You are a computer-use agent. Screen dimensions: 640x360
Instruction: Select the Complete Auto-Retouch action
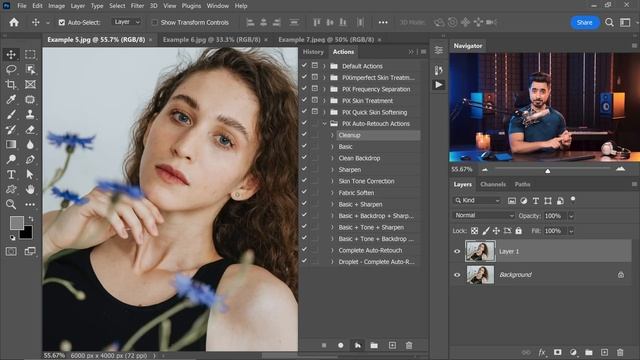point(370,250)
